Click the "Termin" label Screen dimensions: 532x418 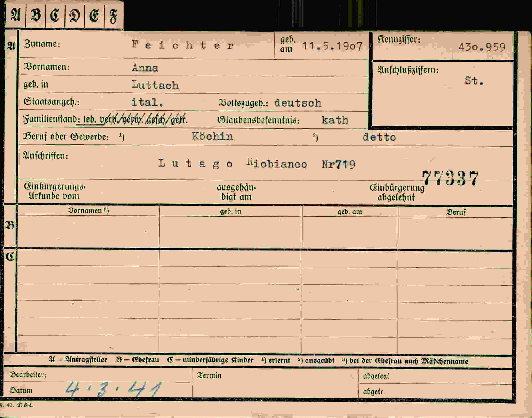tap(209, 375)
